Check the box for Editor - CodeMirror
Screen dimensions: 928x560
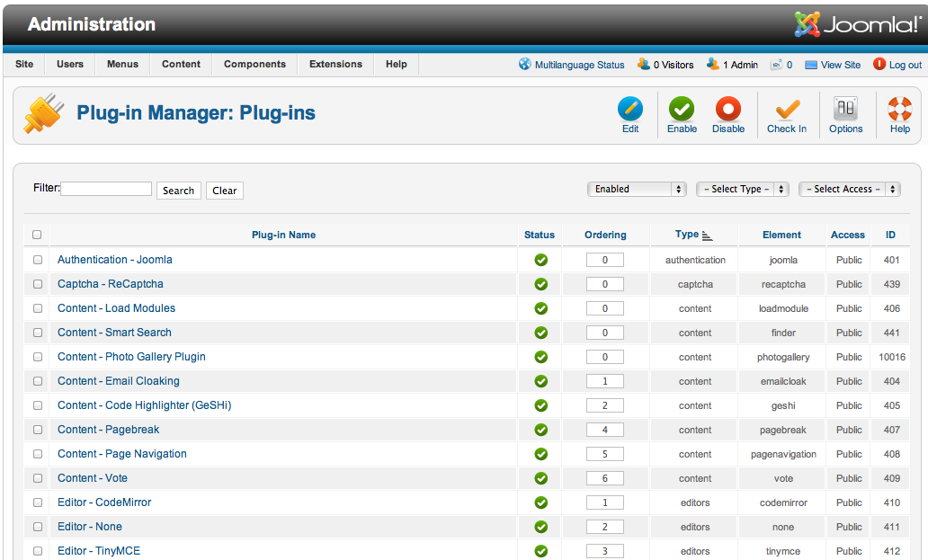(37, 502)
